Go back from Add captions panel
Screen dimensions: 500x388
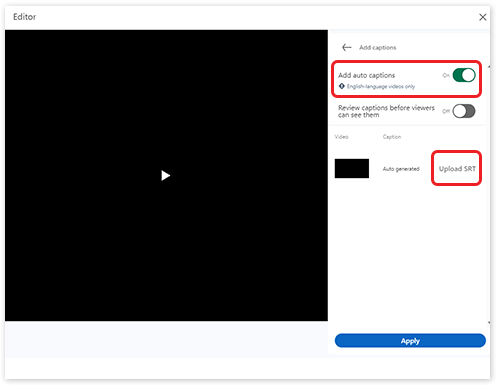click(347, 48)
